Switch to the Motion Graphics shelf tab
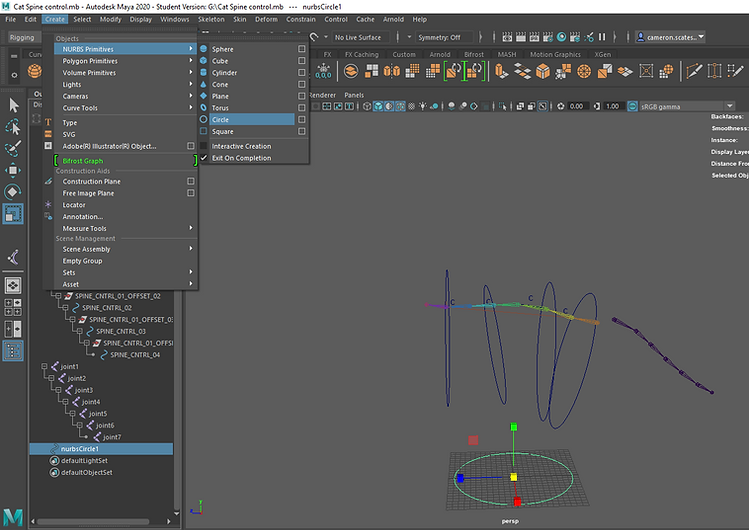 [x=555, y=54]
